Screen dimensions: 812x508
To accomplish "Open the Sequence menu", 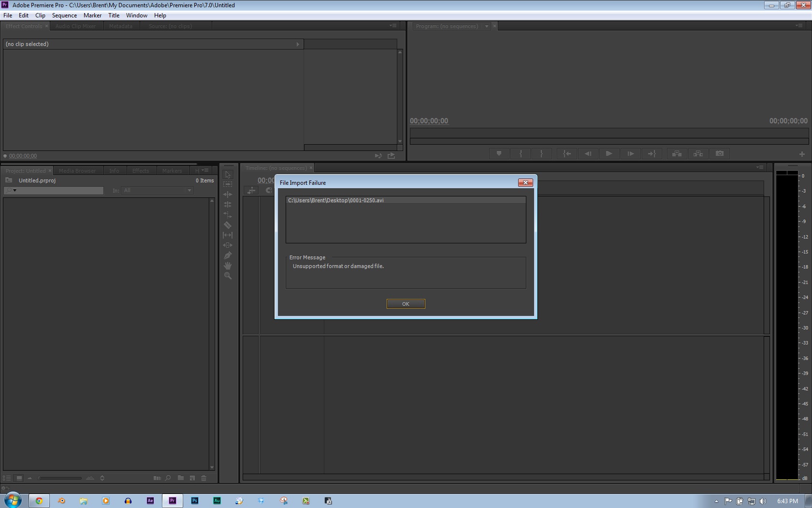I will pyautogui.click(x=64, y=15).
